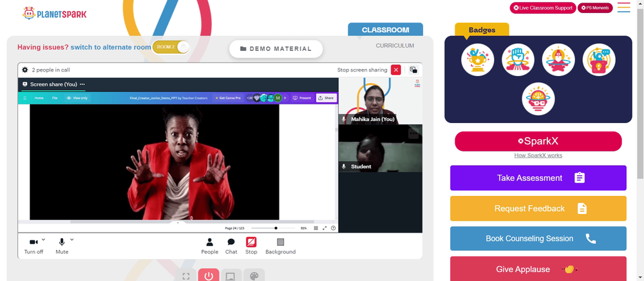Viewport: 644px width, 281px height.
Task: Click the SparkX button
Action: [x=538, y=141]
